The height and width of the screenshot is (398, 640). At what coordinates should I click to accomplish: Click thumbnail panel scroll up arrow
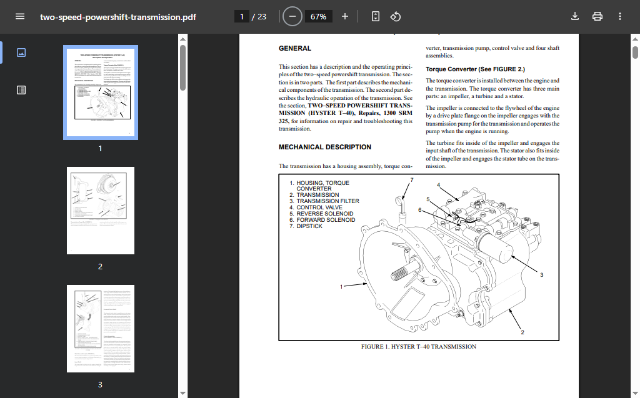183,39
